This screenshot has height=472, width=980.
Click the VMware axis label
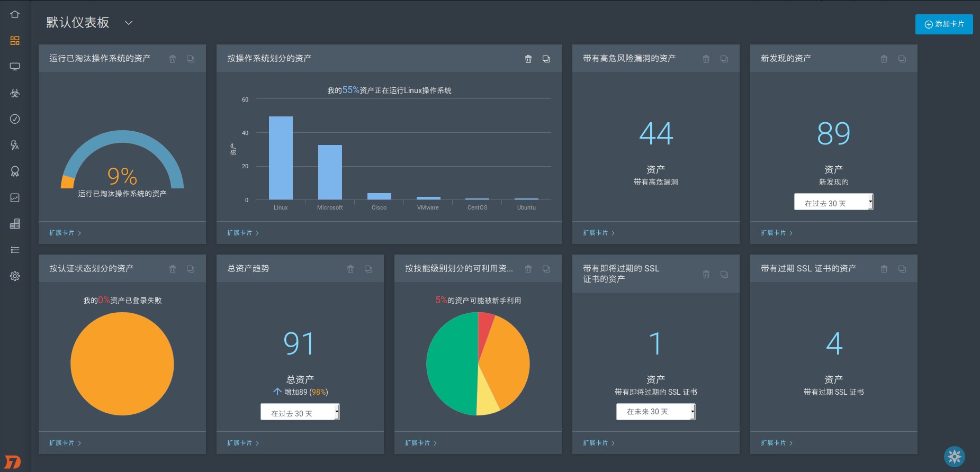[428, 207]
